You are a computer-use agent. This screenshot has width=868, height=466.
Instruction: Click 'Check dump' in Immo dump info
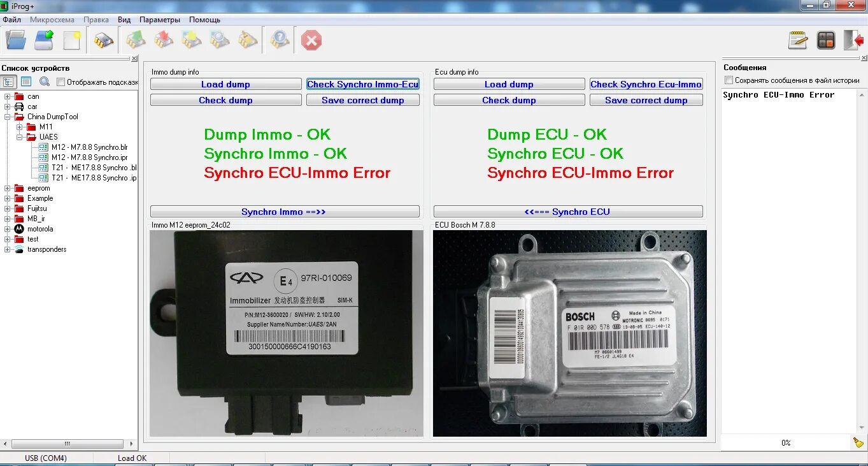click(x=225, y=100)
